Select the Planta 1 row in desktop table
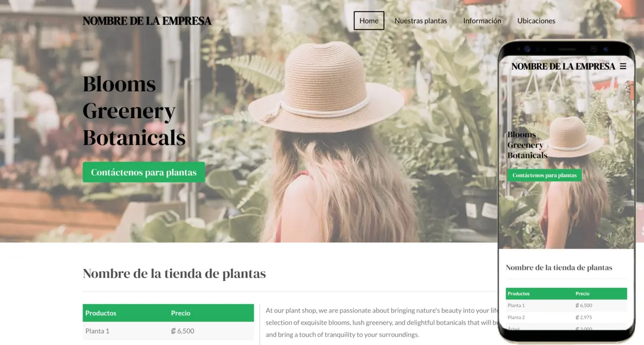This screenshot has height=345, width=644. (168, 331)
